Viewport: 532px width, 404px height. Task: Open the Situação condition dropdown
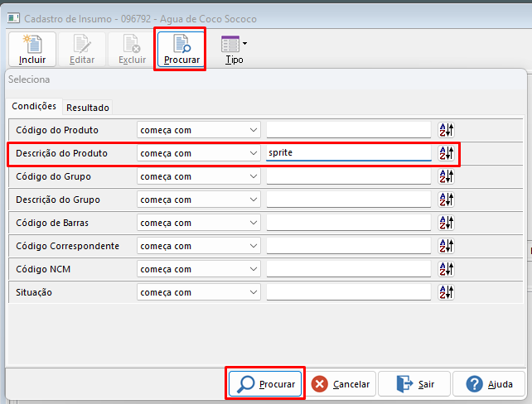tap(199, 292)
